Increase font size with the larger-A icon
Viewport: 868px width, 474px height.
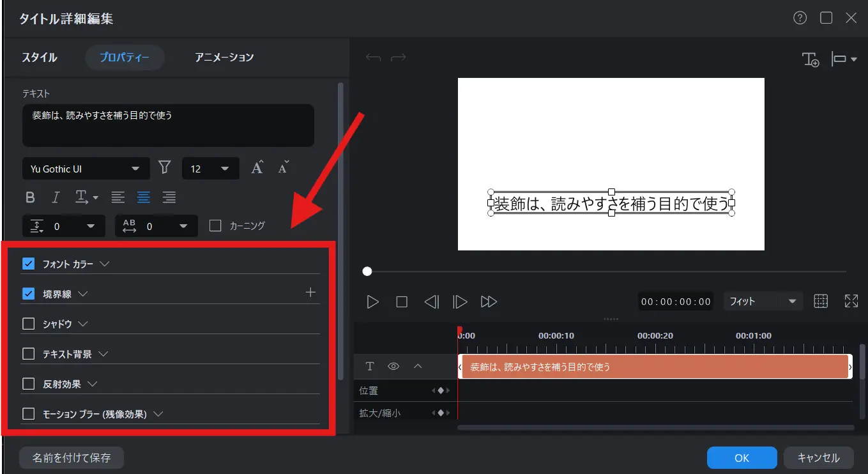(257, 168)
